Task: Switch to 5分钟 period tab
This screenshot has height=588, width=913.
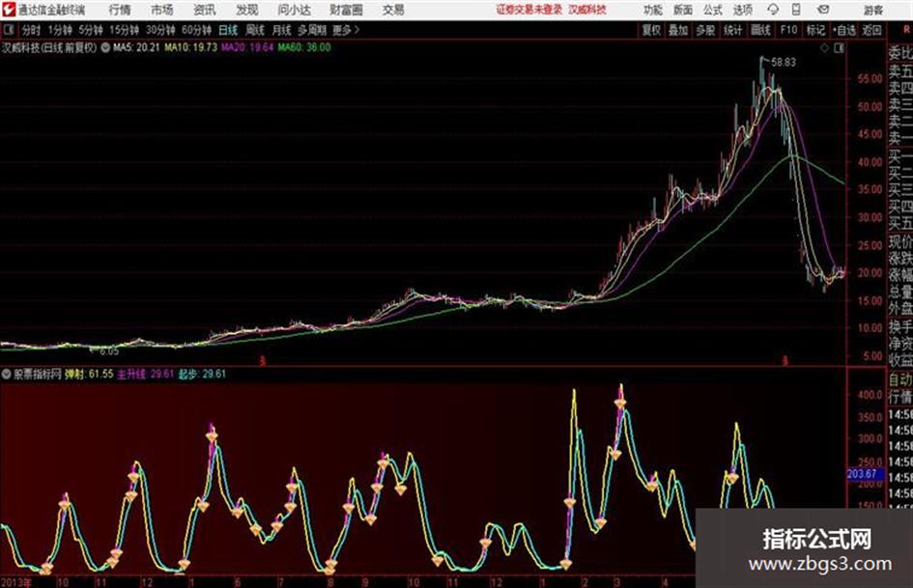Action: click(91, 30)
